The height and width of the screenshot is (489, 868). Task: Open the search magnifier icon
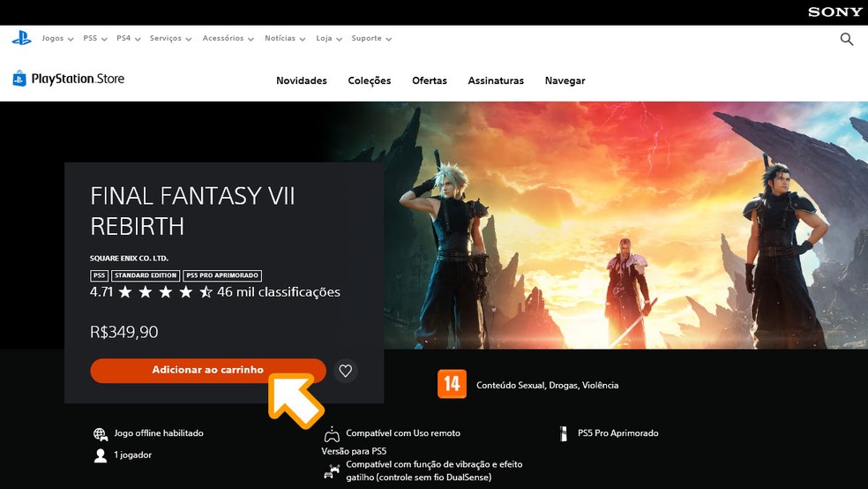coord(847,39)
